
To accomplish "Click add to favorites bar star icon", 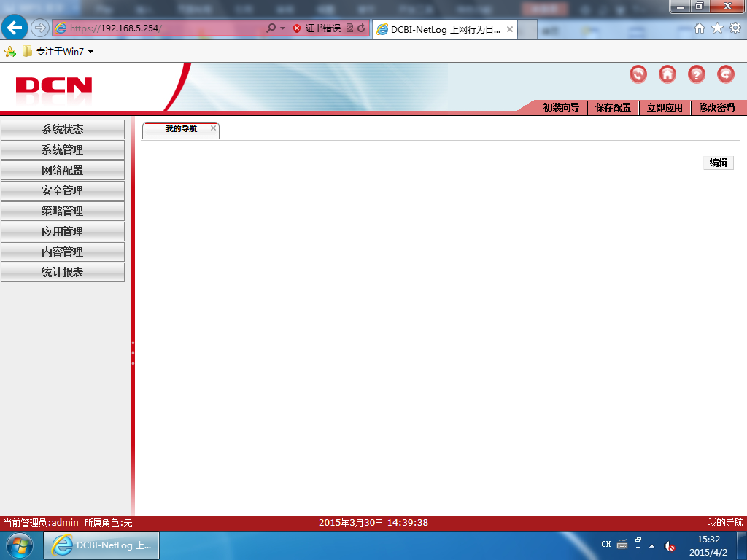I will tap(10, 52).
